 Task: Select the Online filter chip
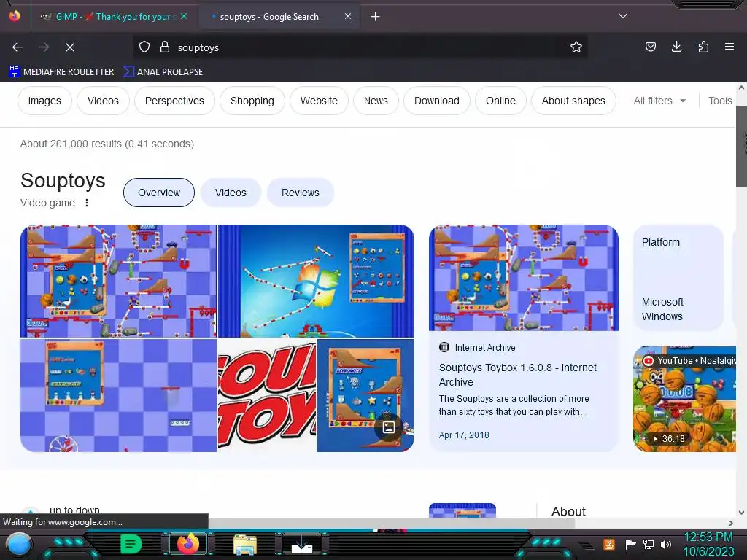pos(500,101)
